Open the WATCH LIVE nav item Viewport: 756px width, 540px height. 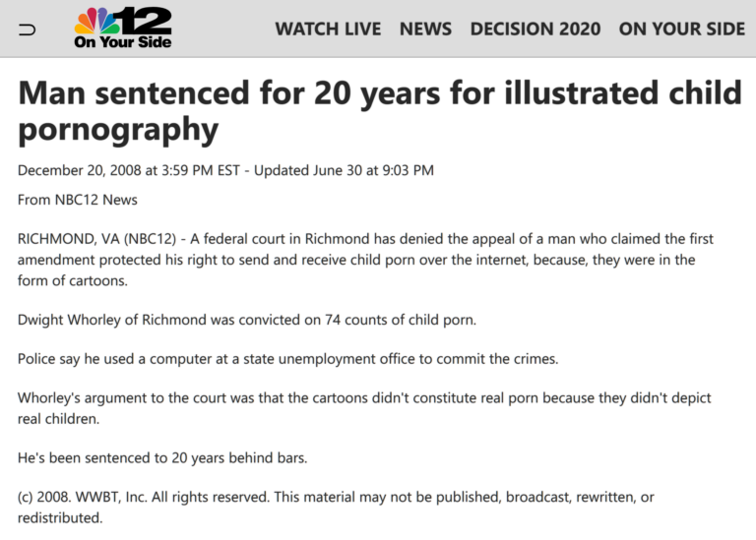(328, 29)
